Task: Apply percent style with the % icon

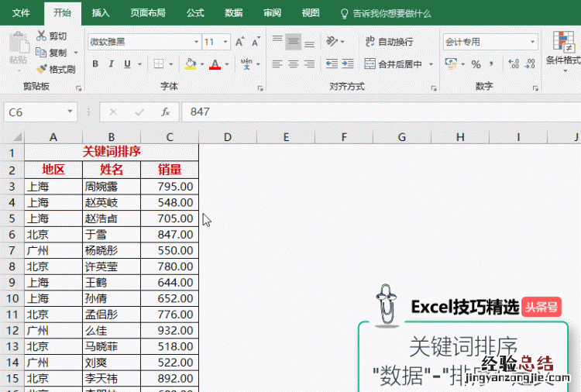Action: [476, 64]
